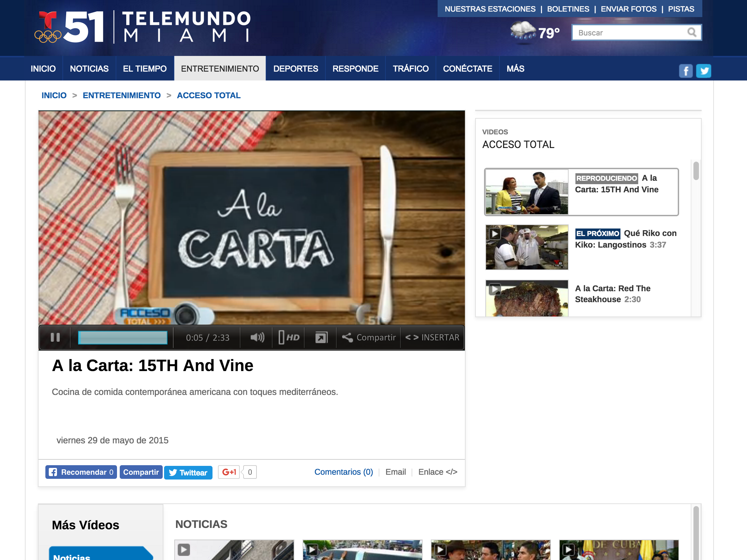
Task: Click Facebook Recomendar button
Action: [x=81, y=472]
